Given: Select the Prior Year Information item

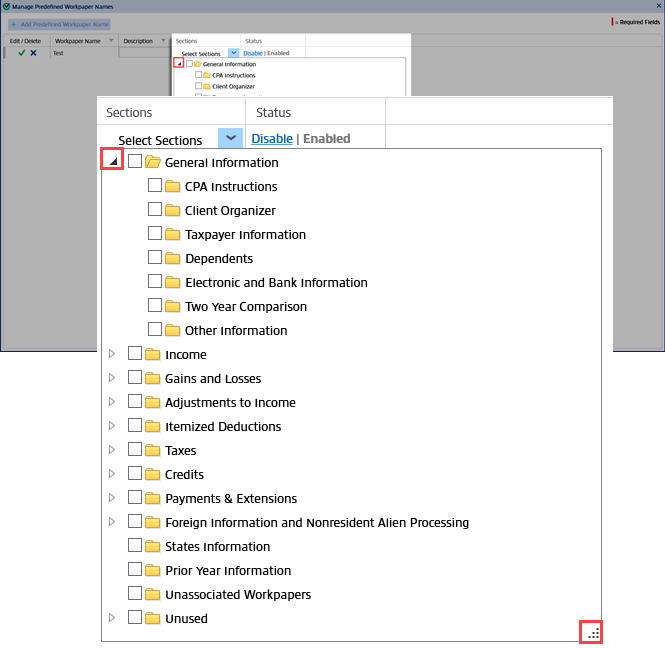Looking at the screenshot, I should pos(227,571).
